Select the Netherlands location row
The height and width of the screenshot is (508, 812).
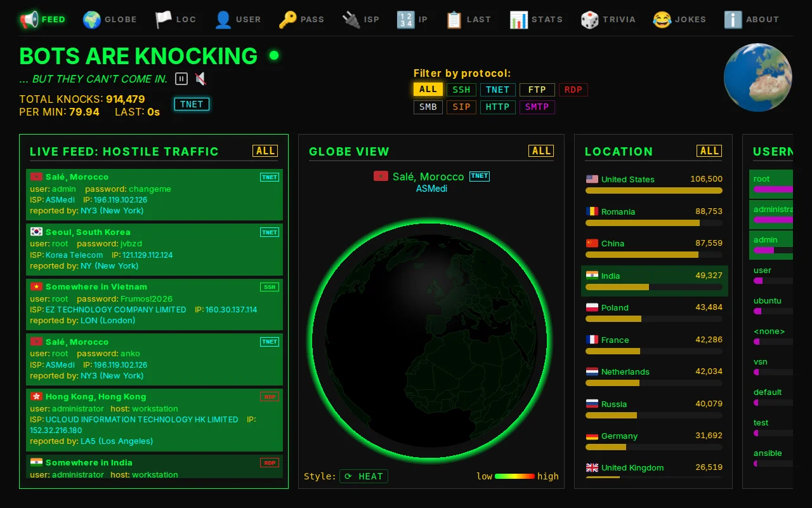click(x=654, y=377)
